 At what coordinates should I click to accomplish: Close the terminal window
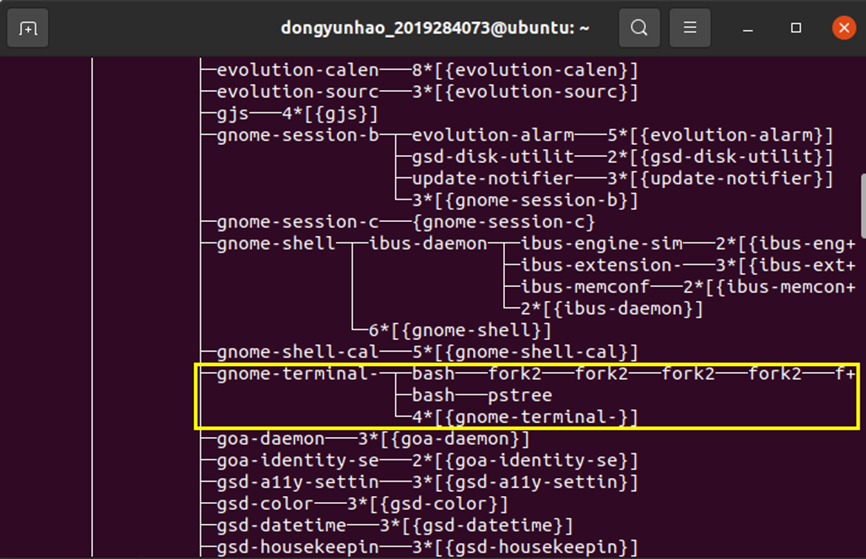click(x=844, y=28)
